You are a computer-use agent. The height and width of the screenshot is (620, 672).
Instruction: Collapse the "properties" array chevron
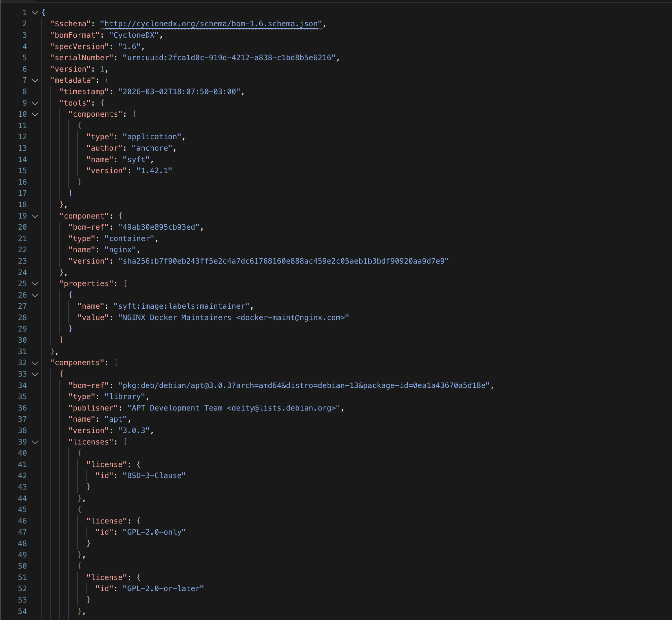coord(35,284)
